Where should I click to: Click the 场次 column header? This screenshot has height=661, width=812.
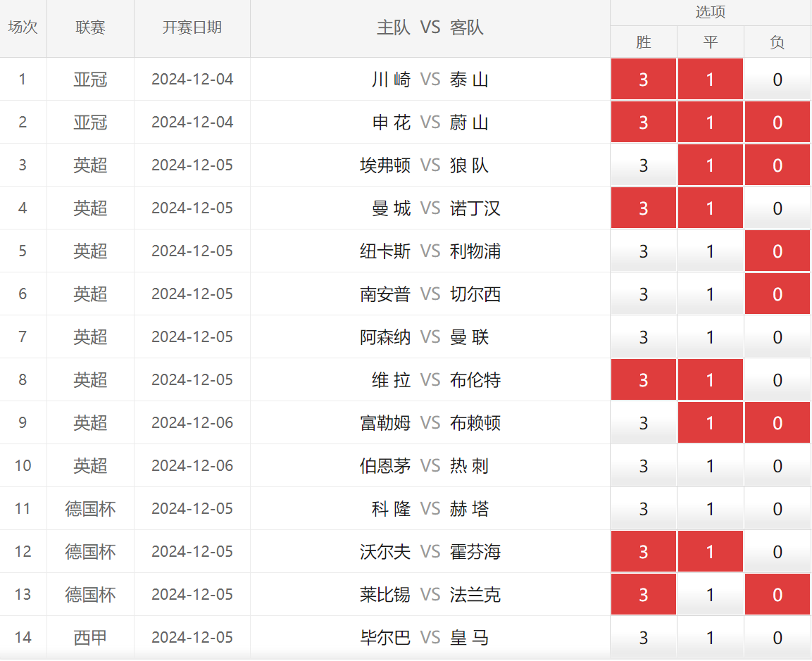(23, 27)
